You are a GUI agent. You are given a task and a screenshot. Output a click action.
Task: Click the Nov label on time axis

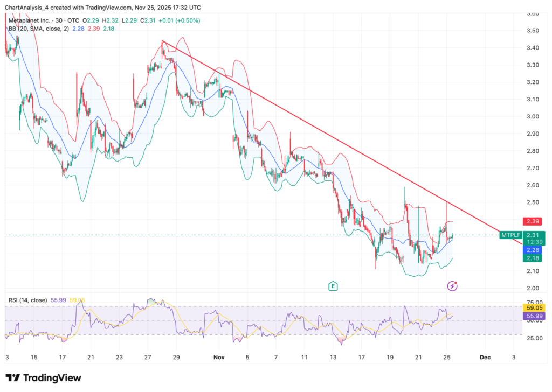pyautogui.click(x=219, y=357)
